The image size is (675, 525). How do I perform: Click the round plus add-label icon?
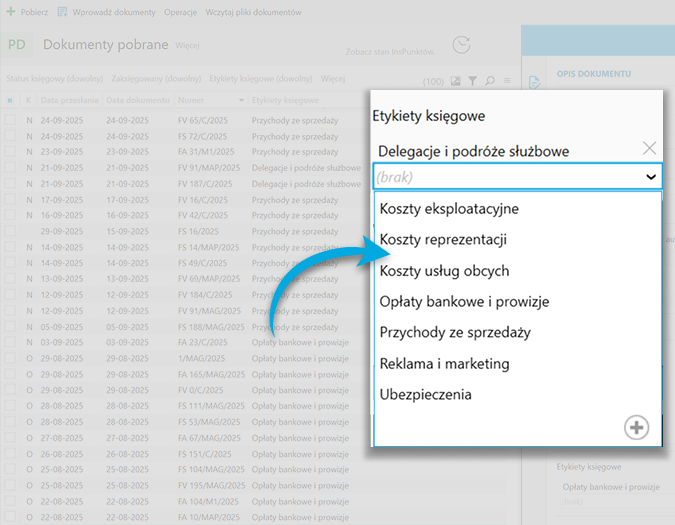tap(636, 428)
